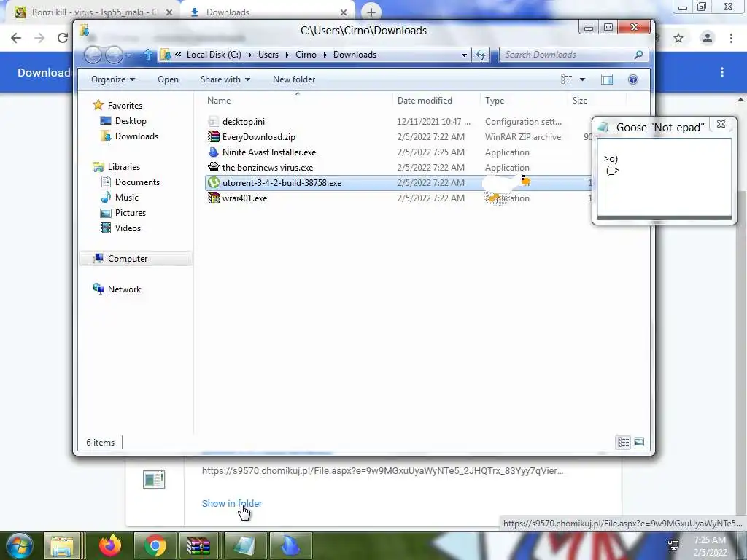Image resolution: width=747 pixels, height=560 pixels.
Task: Sort by the Type column header
Action: (x=495, y=101)
